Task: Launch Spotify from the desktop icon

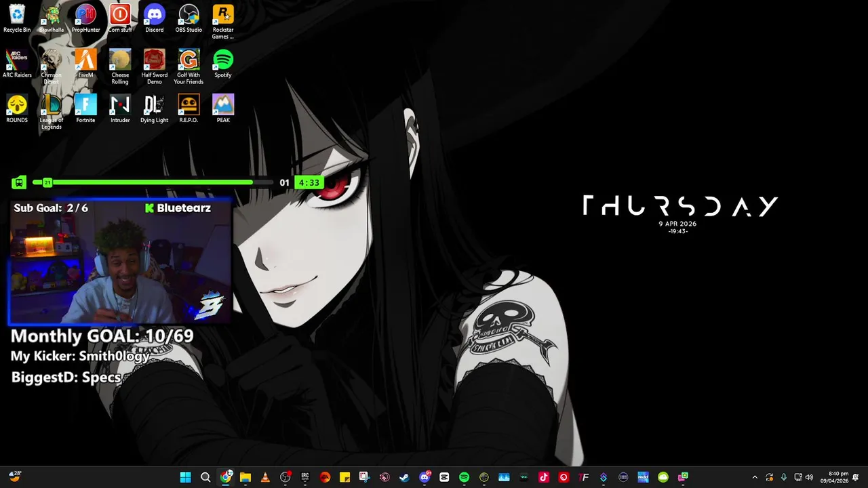Action: click(x=223, y=64)
